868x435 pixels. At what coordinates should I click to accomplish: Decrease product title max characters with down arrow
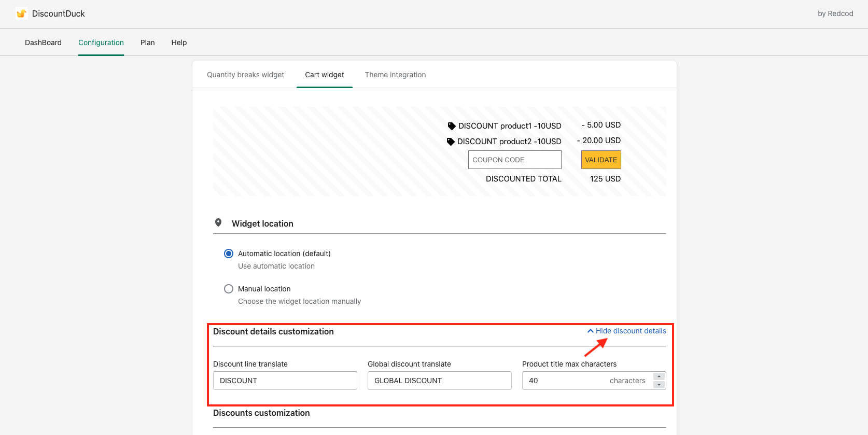tap(659, 385)
